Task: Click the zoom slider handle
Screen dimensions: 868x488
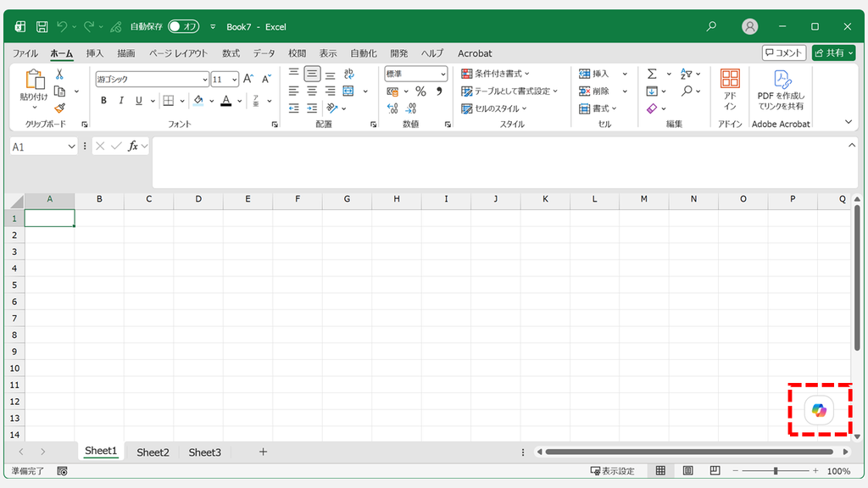Action: pyautogui.click(x=776, y=471)
